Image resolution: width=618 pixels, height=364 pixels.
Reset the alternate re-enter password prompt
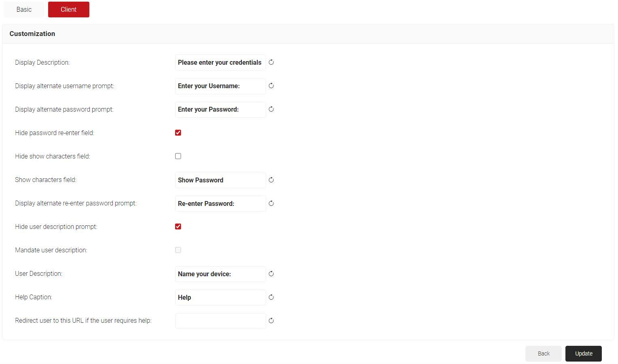click(271, 203)
